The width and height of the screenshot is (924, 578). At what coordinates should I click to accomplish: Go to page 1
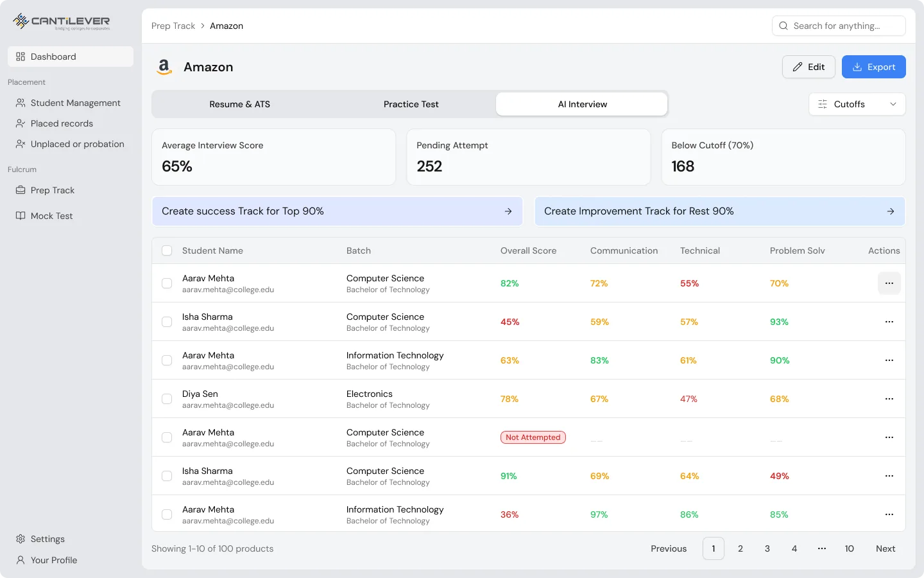coord(714,548)
